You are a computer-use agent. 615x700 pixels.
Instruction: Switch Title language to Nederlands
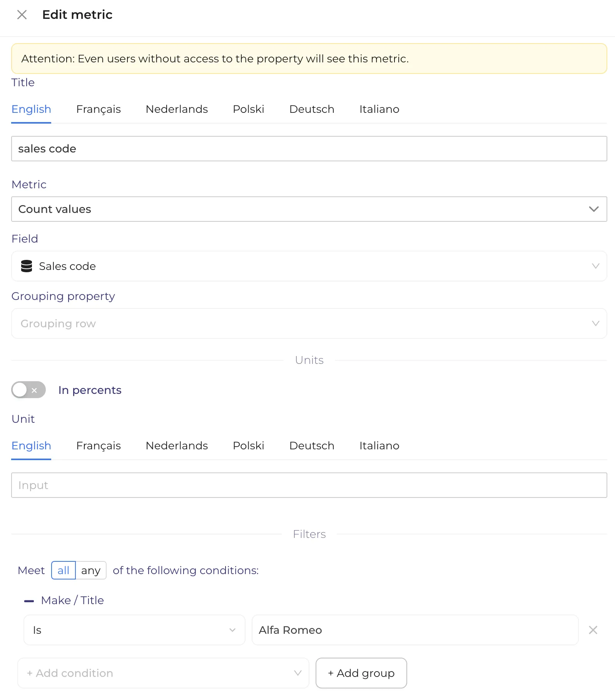click(x=177, y=109)
